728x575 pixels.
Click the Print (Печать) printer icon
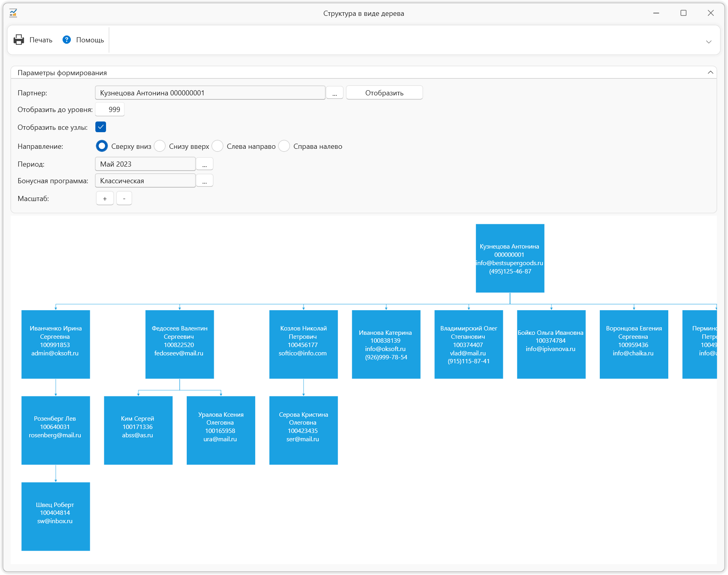(x=19, y=40)
